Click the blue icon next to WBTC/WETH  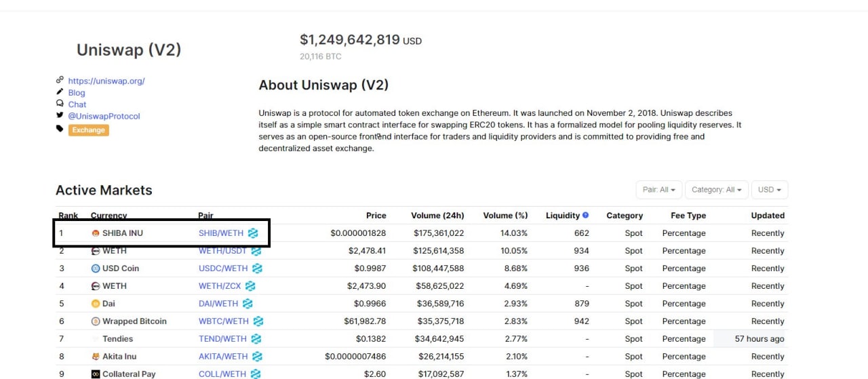pyautogui.click(x=258, y=321)
